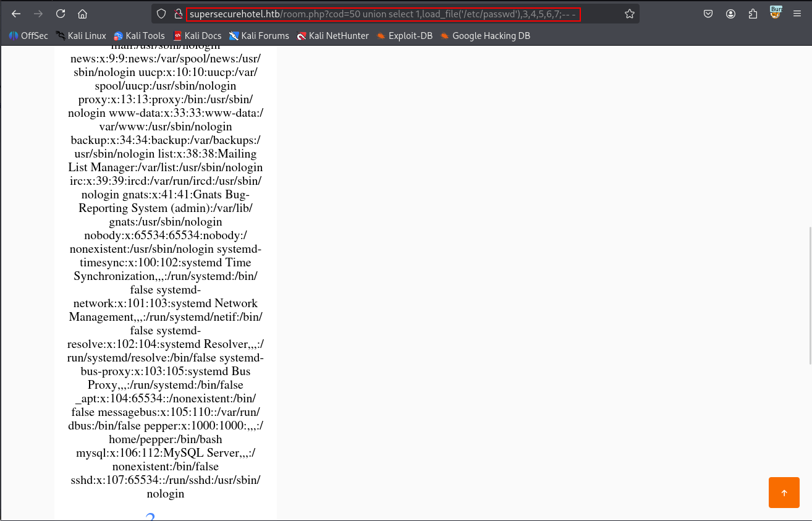Click the 'List Manager:/var/list' text line
This screenshot has height=521, width=812.
[166, 167]
